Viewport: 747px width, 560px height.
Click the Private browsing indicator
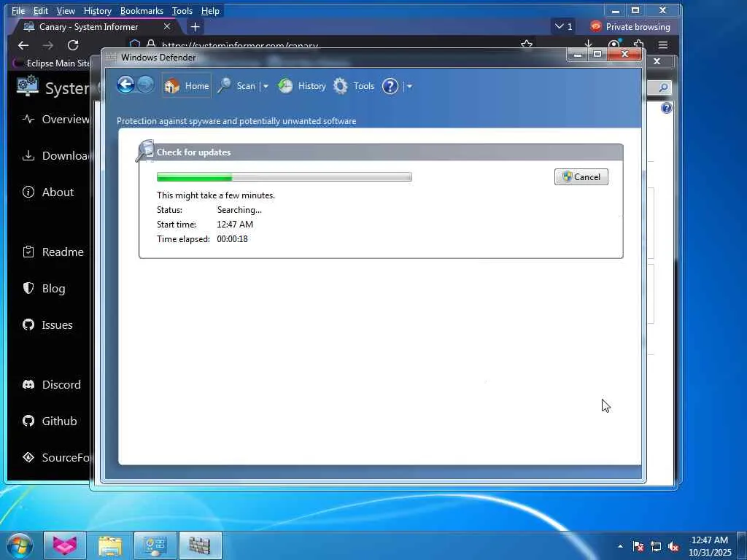click(x=630, y=27)
